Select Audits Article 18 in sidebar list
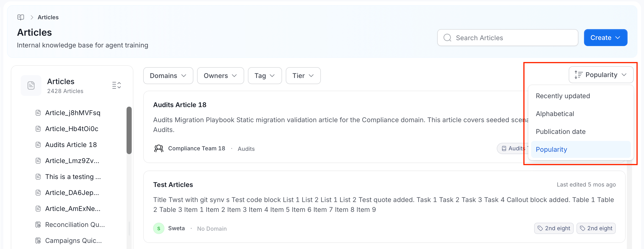 (71, 145)
